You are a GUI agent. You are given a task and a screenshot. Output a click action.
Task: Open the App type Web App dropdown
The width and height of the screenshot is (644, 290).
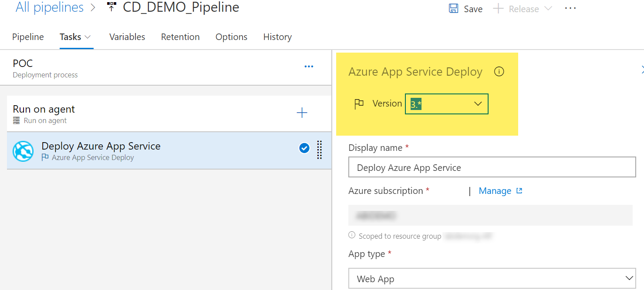492,279
